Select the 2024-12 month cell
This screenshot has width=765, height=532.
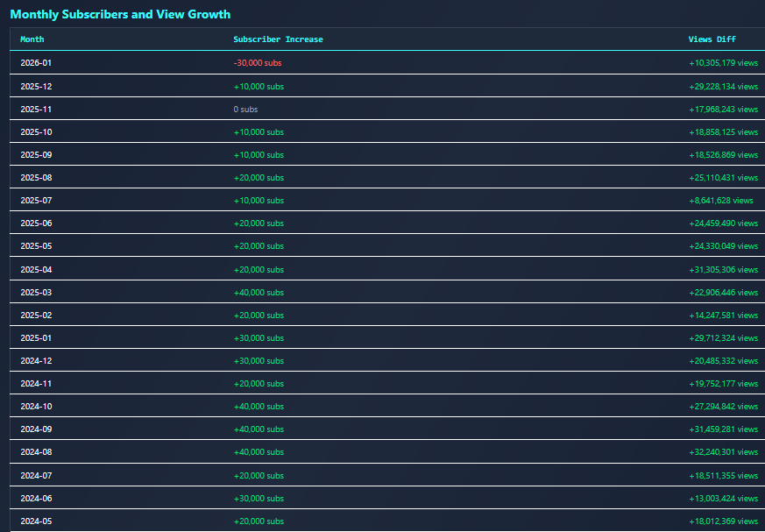pos(36,361)
